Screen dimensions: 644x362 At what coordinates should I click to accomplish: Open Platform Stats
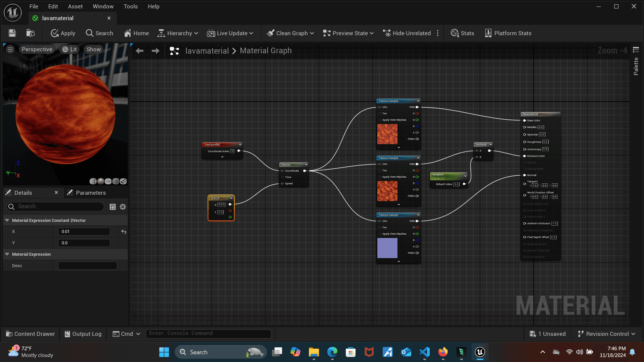click(508, 33)
